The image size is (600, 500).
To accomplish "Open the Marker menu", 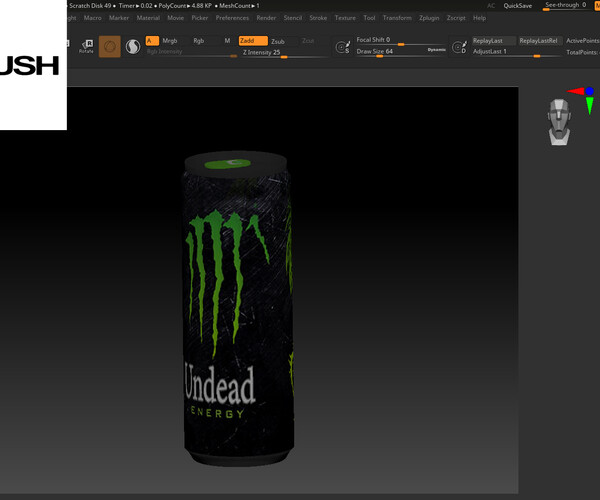I will click(x=119, y=18).
